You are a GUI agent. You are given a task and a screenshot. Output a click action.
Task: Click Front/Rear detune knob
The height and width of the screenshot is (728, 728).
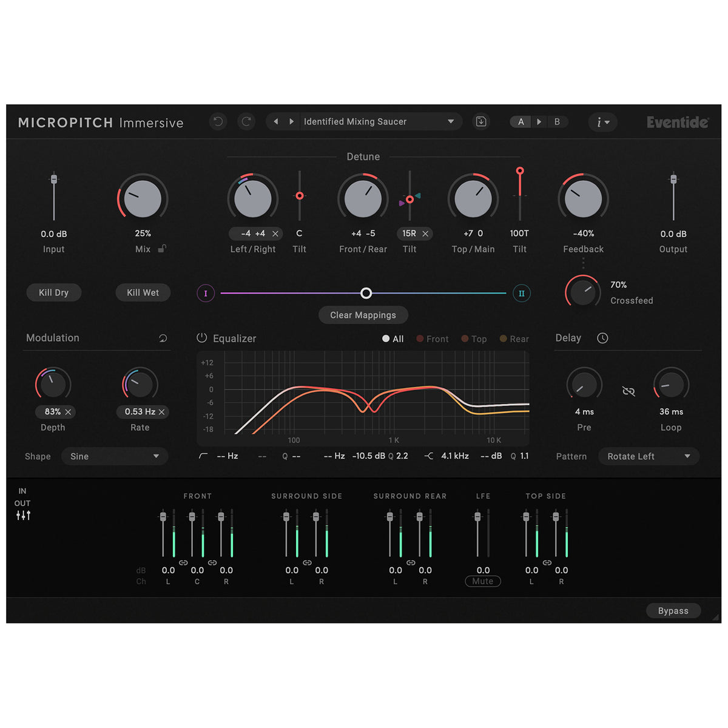(363, 198)
